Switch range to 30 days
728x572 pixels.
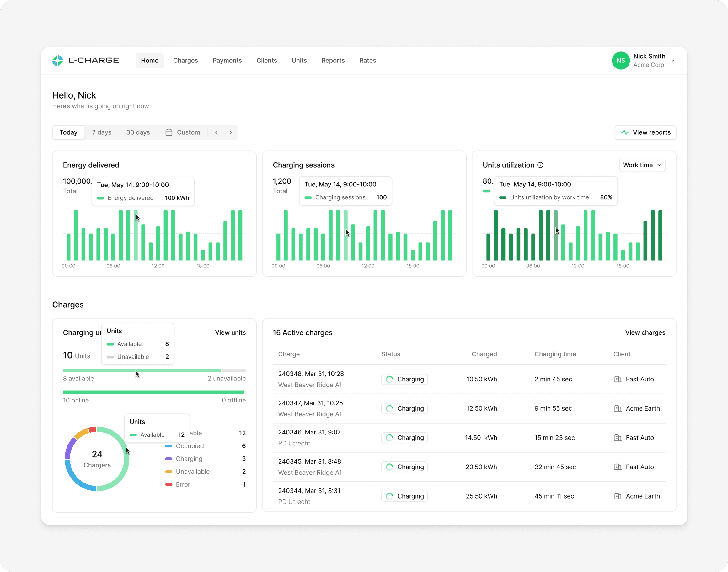coord(138,132)
